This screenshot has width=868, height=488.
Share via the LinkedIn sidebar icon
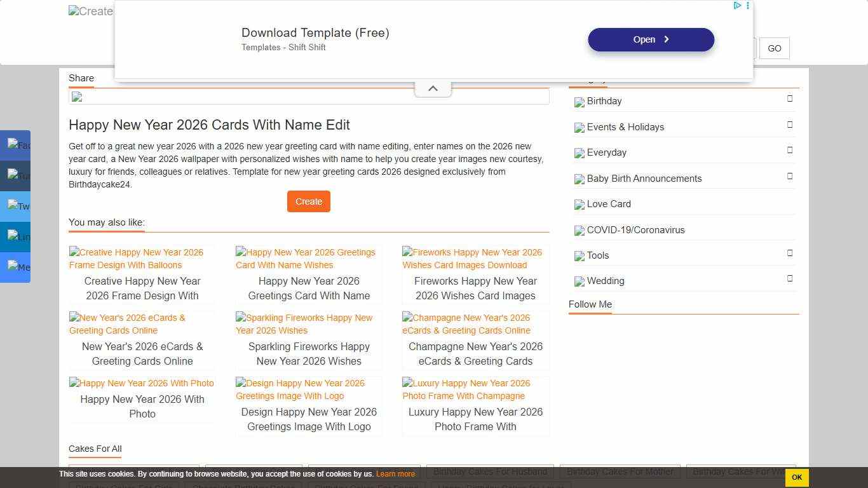click(x=15, y=237)
